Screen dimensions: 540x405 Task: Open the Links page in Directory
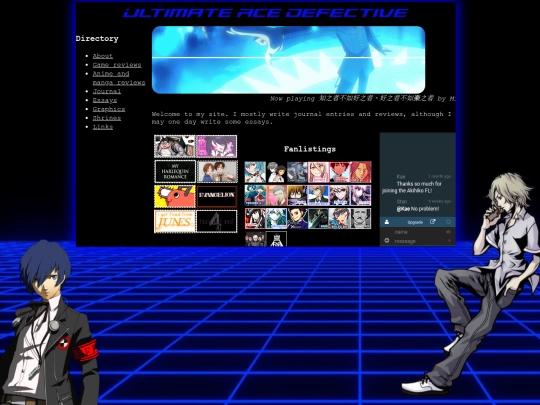[103, 127]
